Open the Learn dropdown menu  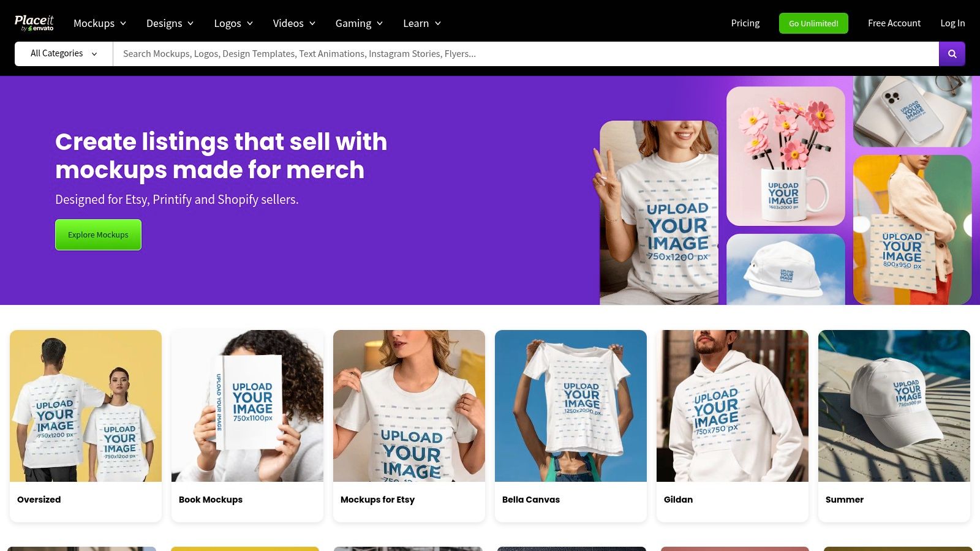click(422, 23)
